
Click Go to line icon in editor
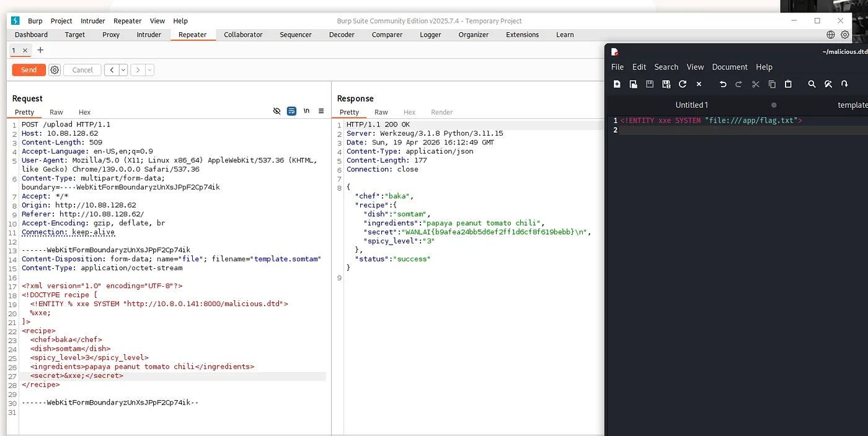pos(844,84)
